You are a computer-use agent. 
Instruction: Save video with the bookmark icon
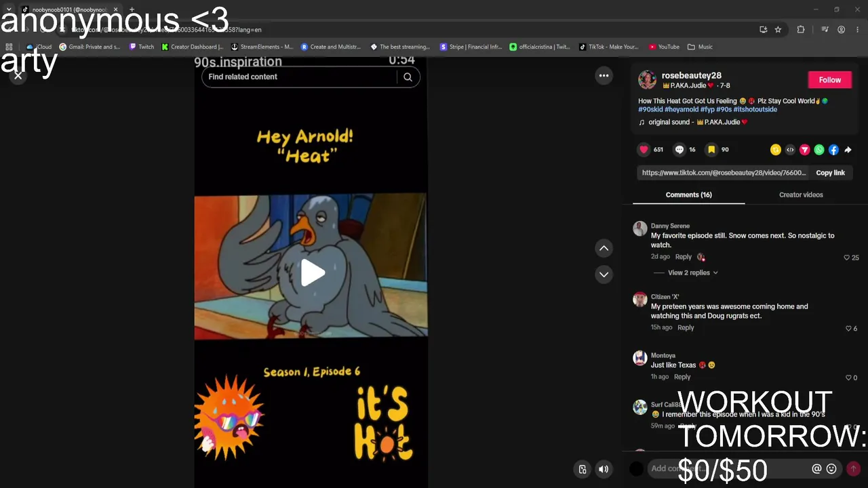click(x=711, y=150)
